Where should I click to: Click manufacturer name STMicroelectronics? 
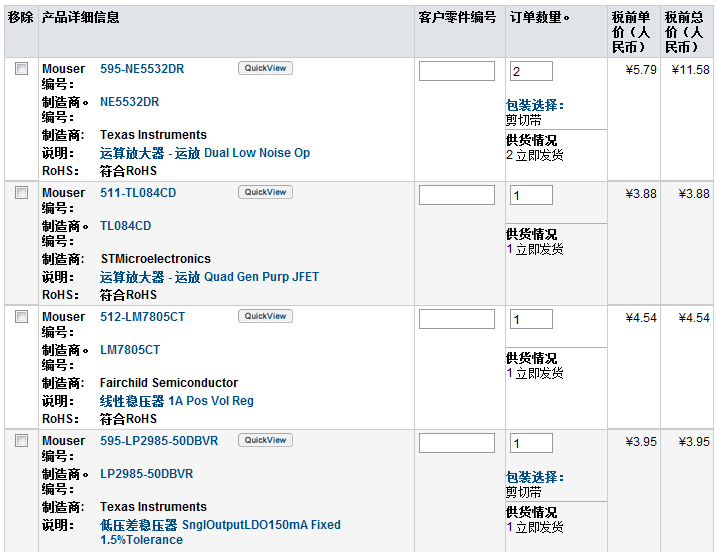pyautogui.click(x=155, y=259)
